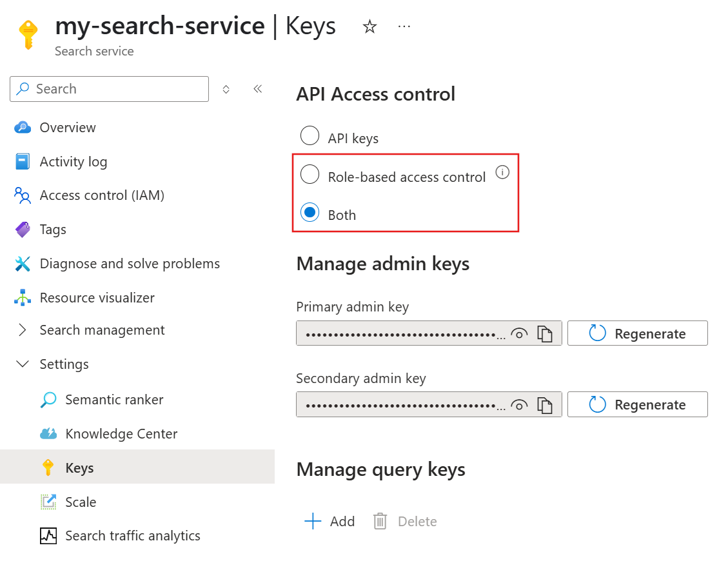Click the Overview cloud icon
728x561 pixels.
(23, 127)
